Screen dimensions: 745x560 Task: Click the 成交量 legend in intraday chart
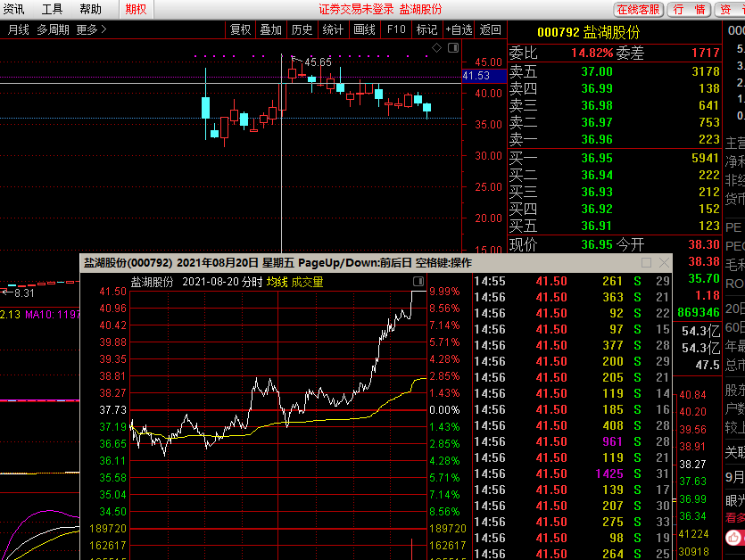(307, 282)
